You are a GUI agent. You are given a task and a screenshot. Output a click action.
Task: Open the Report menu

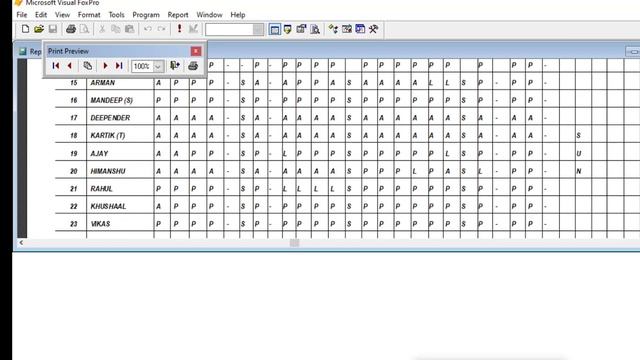178,15
